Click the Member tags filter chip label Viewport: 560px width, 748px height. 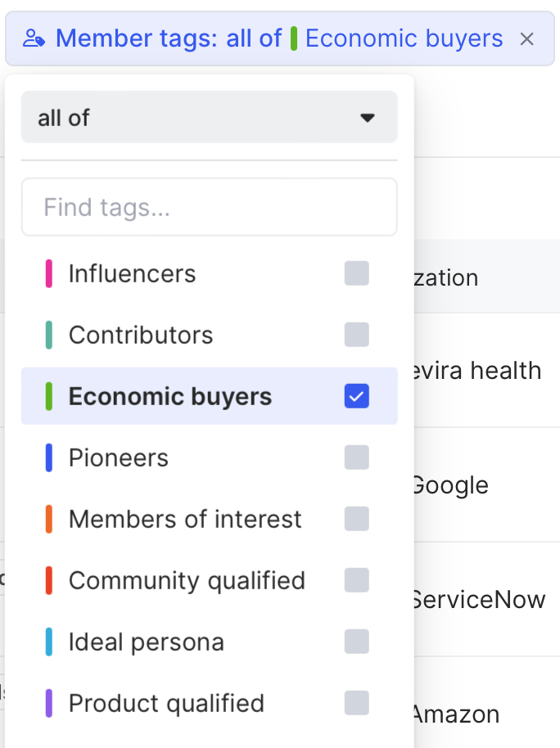168,38
